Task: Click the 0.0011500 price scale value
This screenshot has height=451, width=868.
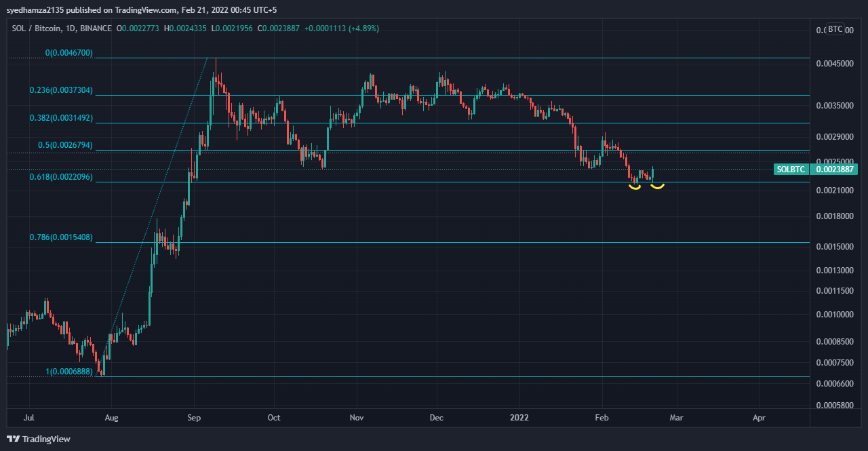Action: (x=833, y=291)
